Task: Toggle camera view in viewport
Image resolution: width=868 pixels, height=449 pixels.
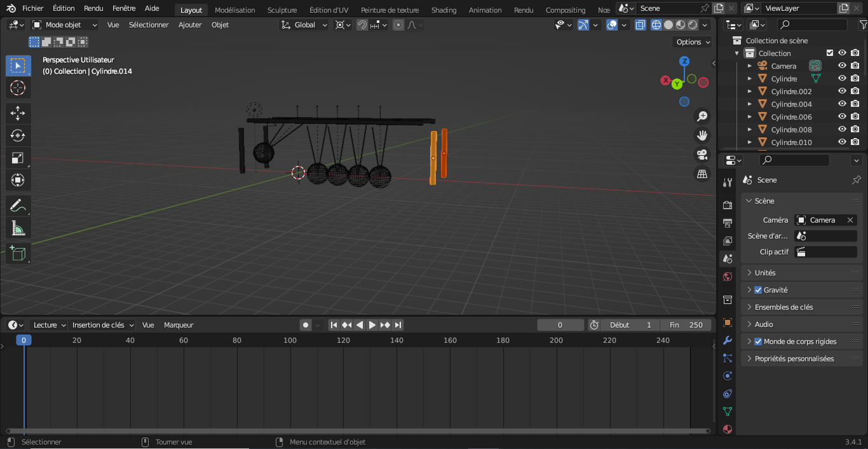Action: point(702,155)
